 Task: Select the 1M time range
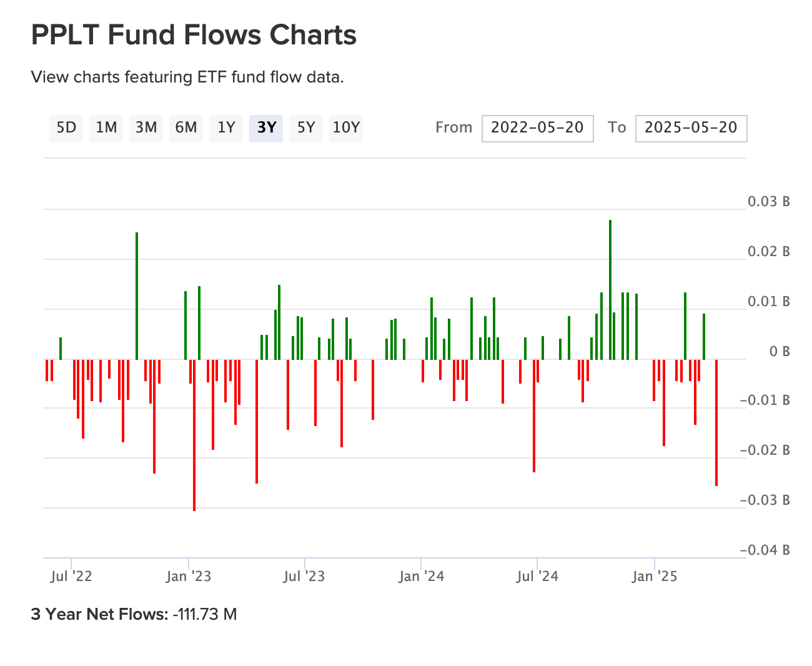click(x=106, y=128)
